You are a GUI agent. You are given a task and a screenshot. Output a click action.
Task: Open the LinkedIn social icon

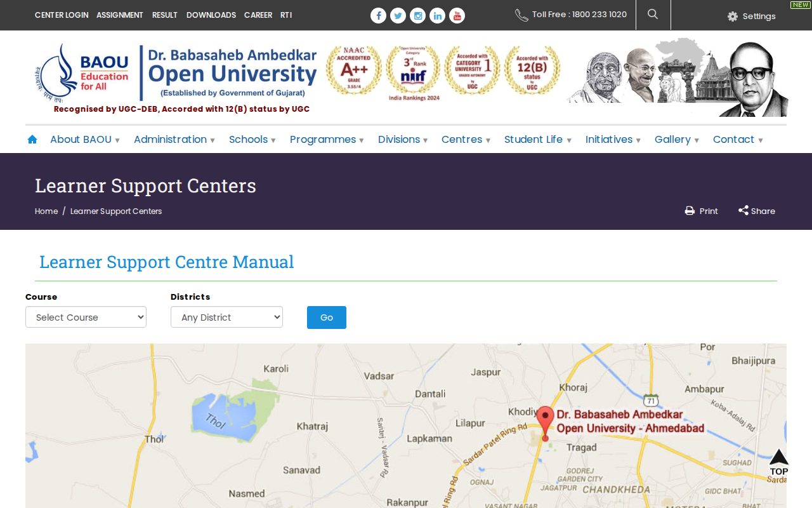(437, 16)
